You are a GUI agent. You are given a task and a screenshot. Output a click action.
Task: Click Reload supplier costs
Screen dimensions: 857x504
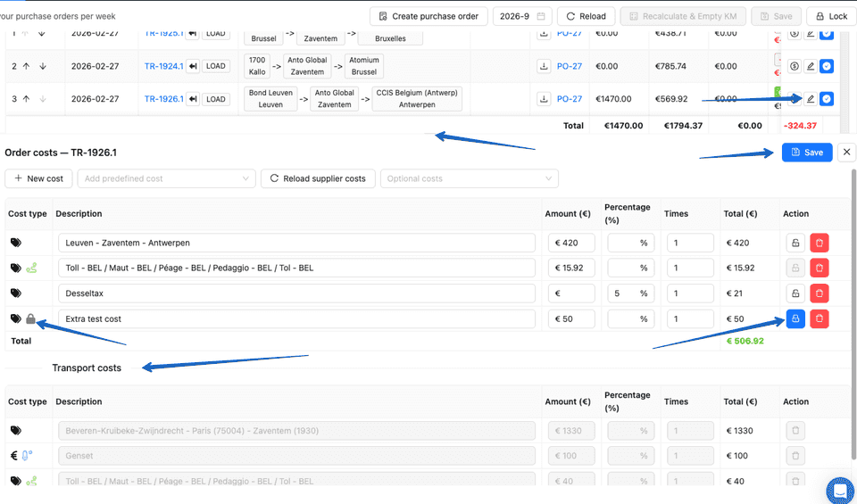pyautogui.click(x=318, y=178)
